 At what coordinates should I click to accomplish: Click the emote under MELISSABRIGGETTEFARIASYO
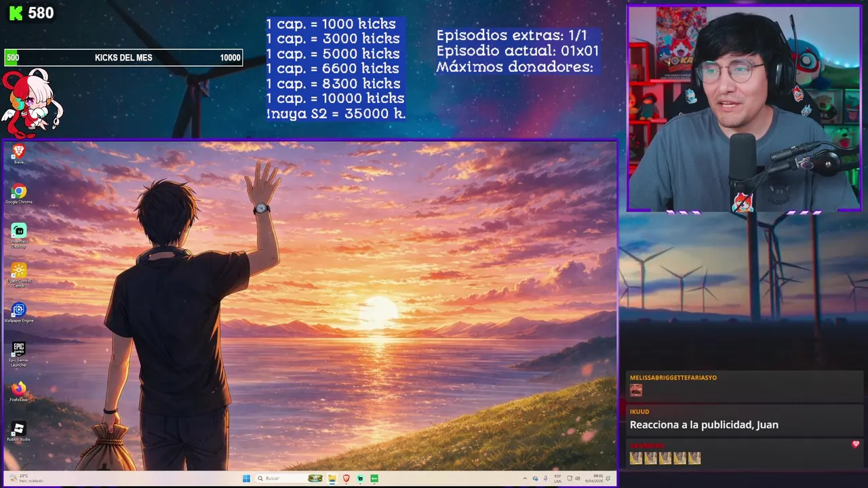pyautogui.click(x=635, y=390)
